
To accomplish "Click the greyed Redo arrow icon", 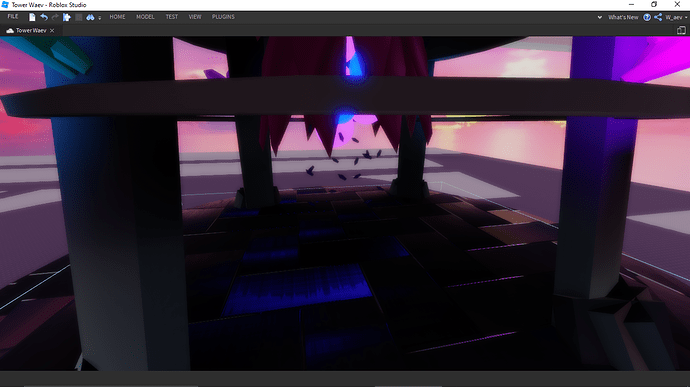I will (55, 17).
